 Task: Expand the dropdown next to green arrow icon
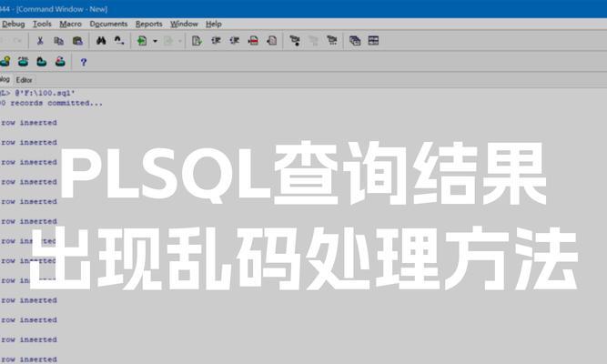click(155, 41)
